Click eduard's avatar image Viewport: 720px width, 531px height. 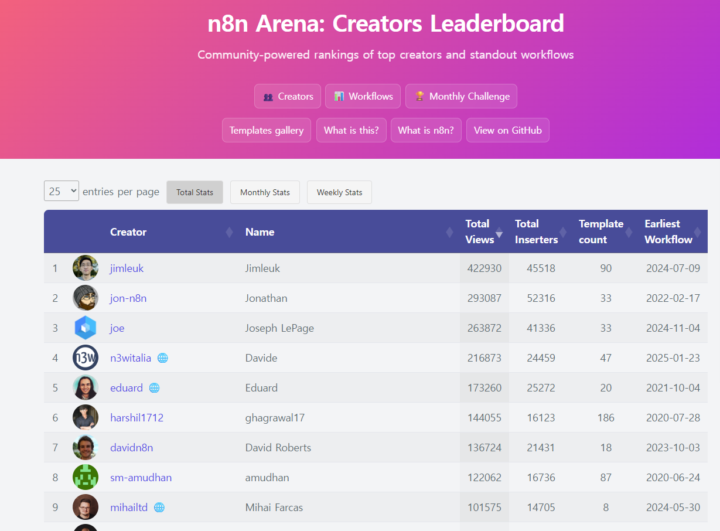click(85, 387)
